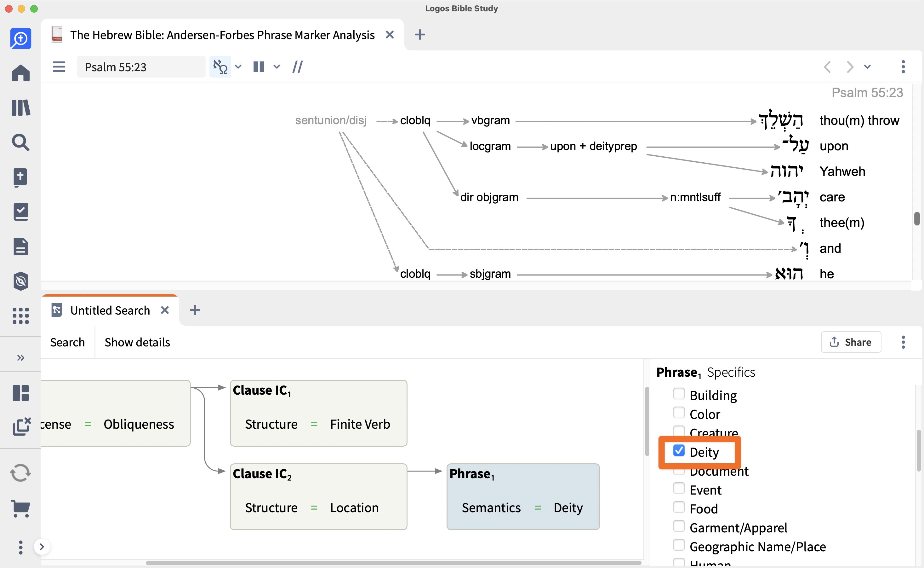Click the dir objgram node

[489, 197]
